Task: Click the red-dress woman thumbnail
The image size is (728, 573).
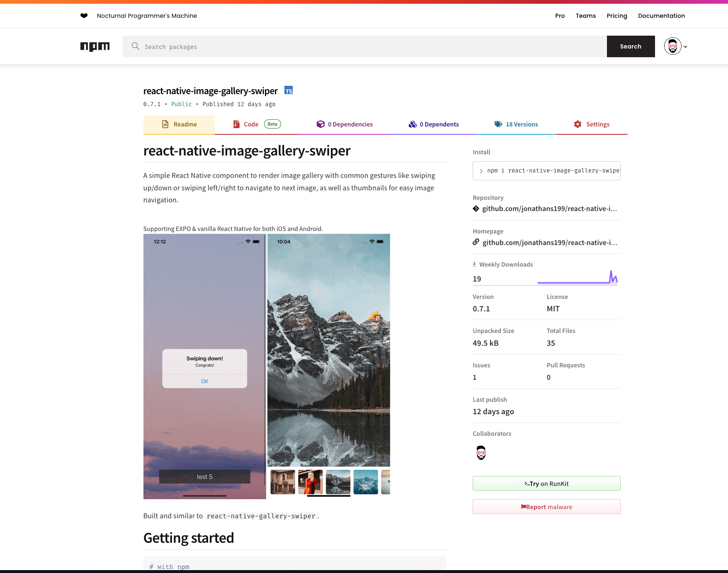Action: [311, 482]
